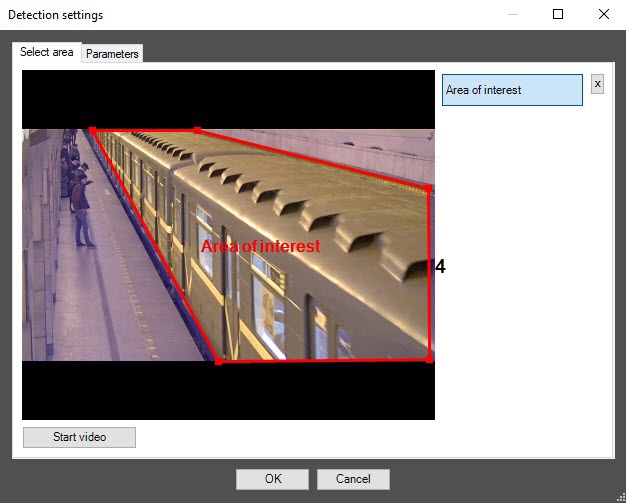This screenshot has width=626, height=503.
Task: Click the bottom-left red polygon vertex
Action: point(219,361)
